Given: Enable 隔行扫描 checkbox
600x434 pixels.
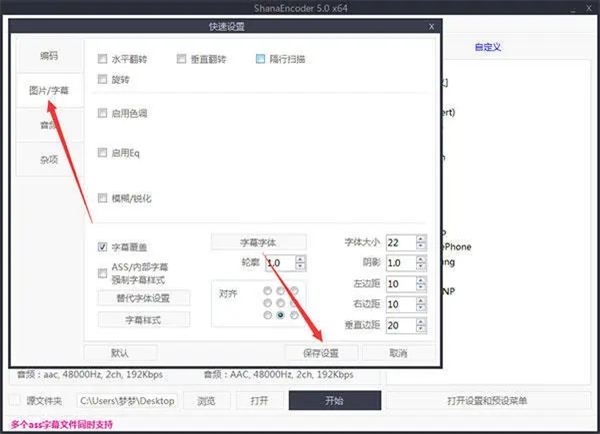Looking at the screenshot, I should (x=261, y=59).
